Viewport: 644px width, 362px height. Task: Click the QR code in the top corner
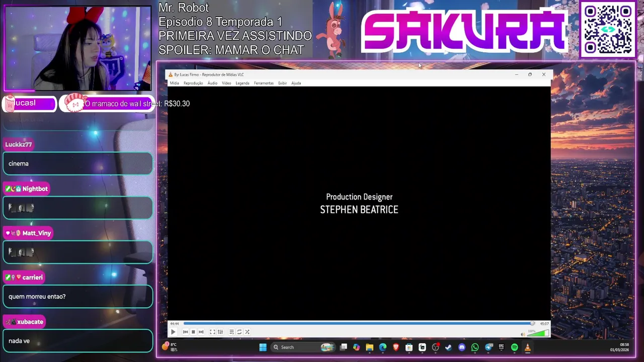pos(608,29)
